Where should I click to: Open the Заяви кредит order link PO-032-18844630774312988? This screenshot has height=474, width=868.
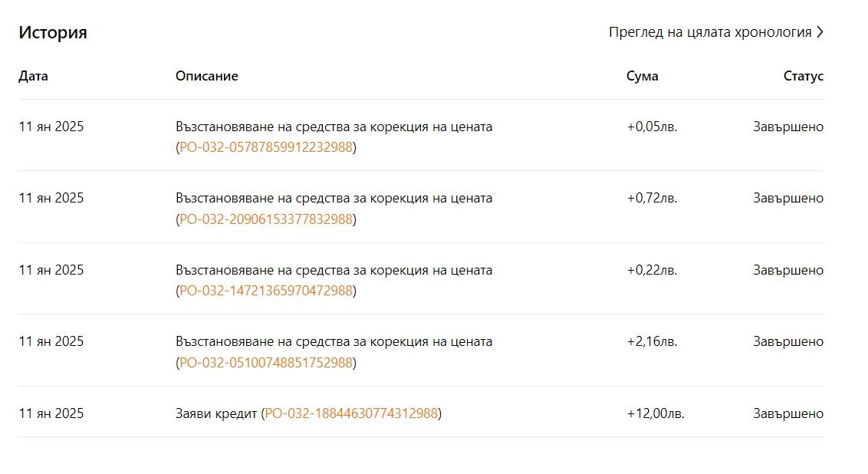(351, 413)
